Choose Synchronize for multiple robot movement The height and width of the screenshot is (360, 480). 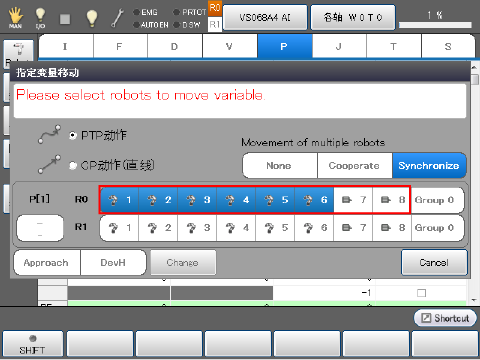(429, 166)
